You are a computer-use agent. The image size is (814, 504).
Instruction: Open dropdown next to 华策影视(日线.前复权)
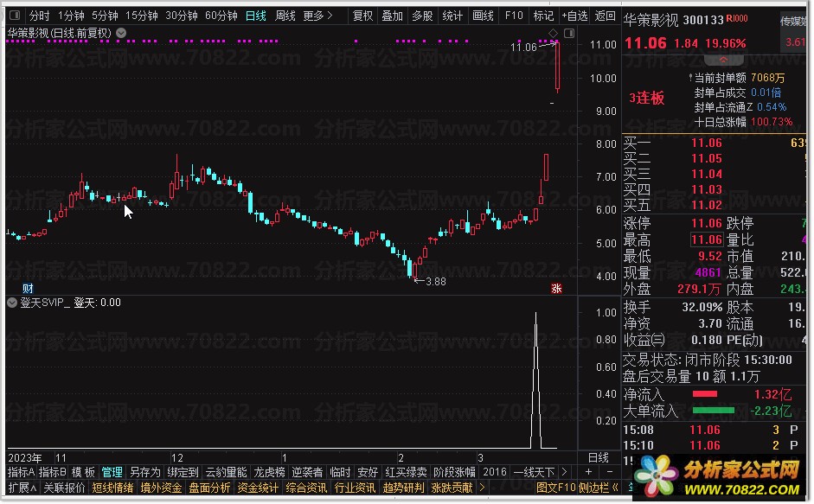pos(121,33)
